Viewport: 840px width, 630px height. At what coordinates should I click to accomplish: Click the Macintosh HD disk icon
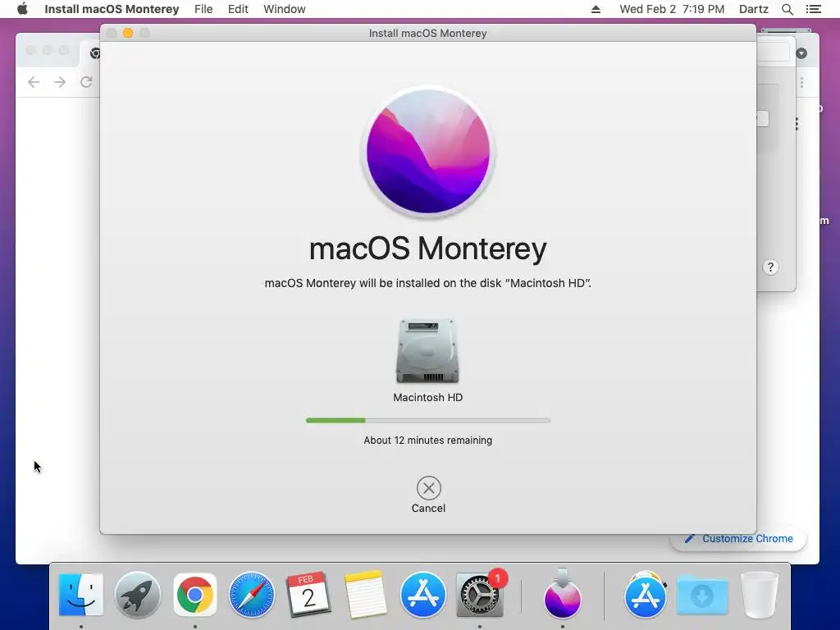coord(427,351)
